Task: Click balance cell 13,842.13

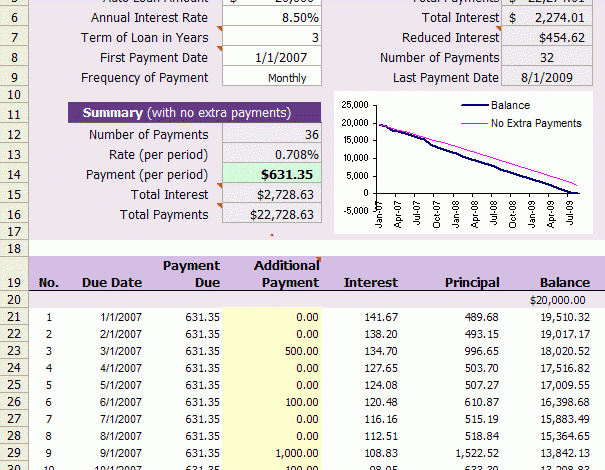Action: (565, 453)
